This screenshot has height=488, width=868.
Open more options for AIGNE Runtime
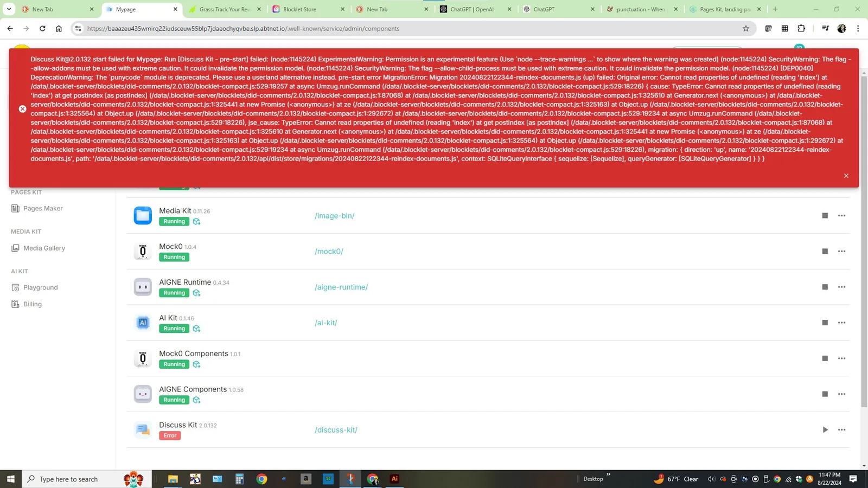[x=841, y=287]
